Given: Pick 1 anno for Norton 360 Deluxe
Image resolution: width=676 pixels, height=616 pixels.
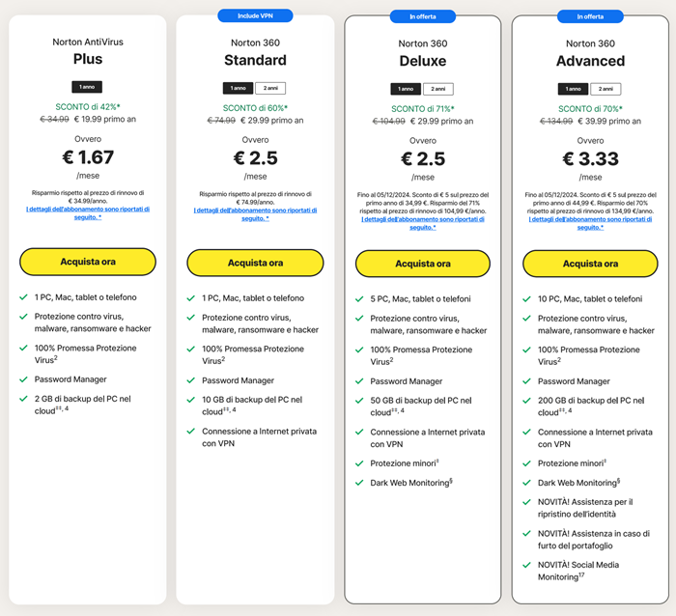Looking at the screenshot, I should [407, 89].
